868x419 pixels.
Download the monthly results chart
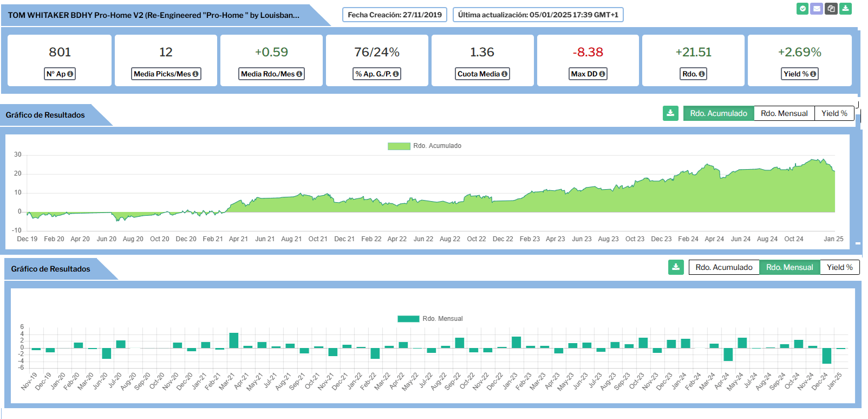(676, 267)
